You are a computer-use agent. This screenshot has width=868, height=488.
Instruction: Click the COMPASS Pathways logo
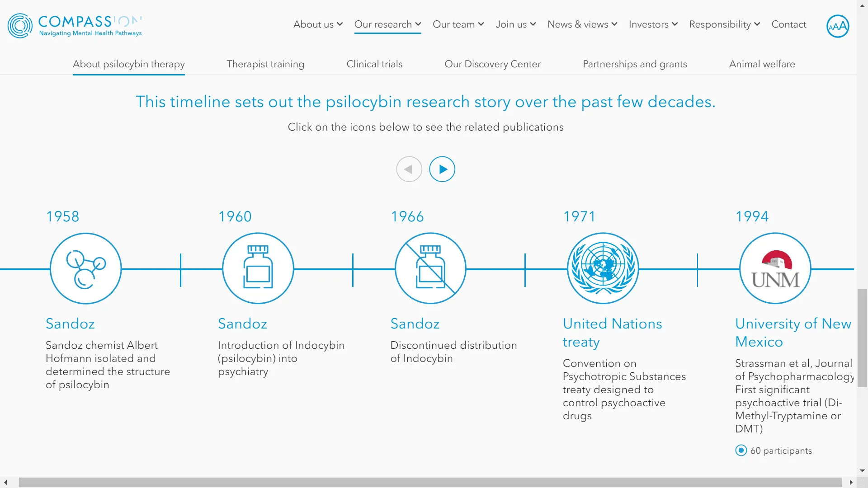(x=75, y=26)
